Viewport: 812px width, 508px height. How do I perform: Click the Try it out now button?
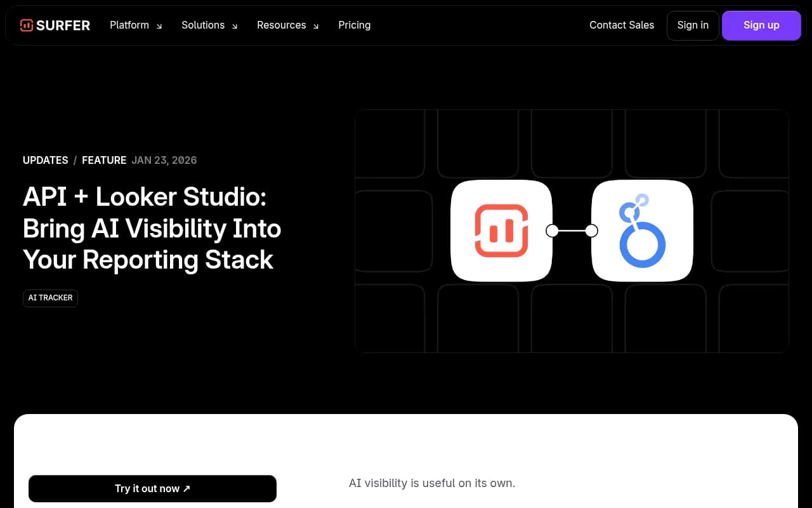pyautogui.click(x=152, y=488)
